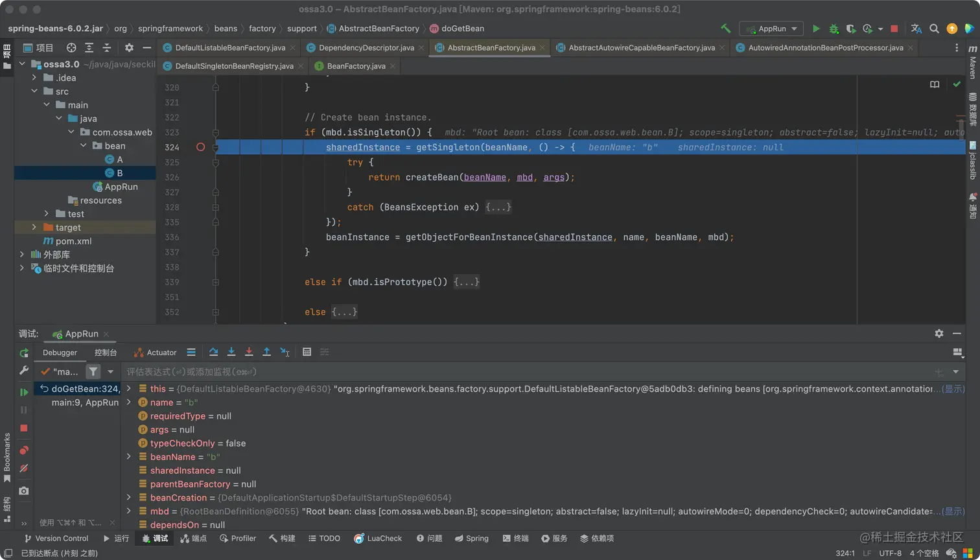Expand all in project panel toolbar
Viewport: 980px width, 560px height.
(x=89, y=47)
